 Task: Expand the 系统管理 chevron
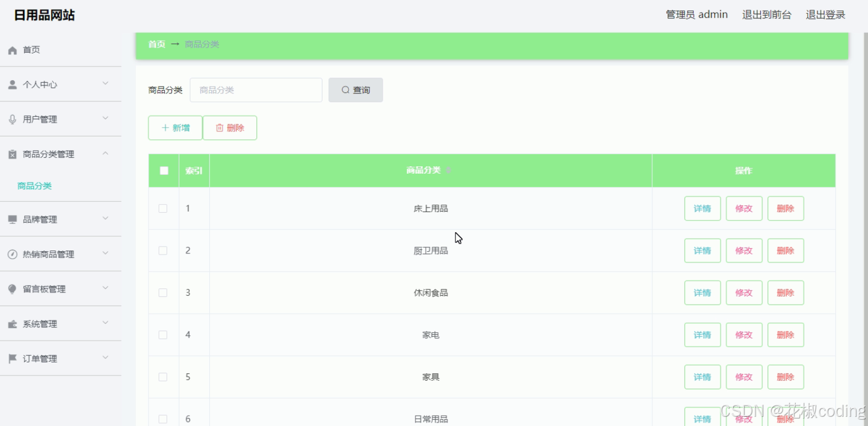106,323
